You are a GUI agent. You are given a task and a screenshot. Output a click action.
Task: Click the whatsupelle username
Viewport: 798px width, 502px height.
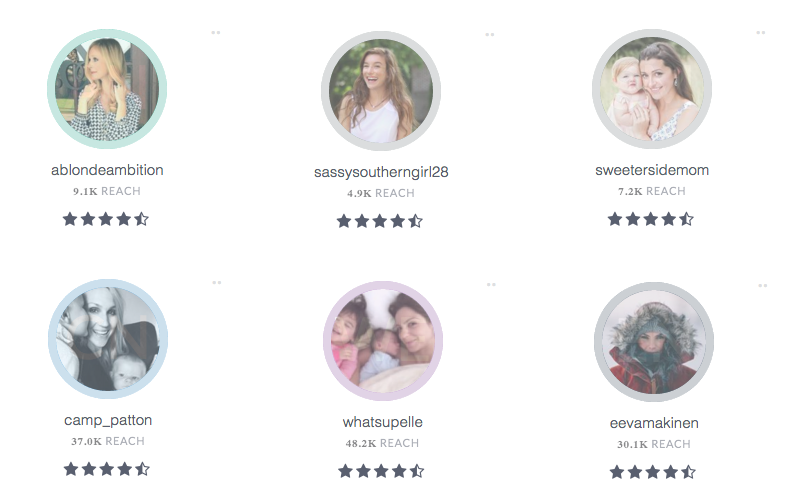[383, 422]
